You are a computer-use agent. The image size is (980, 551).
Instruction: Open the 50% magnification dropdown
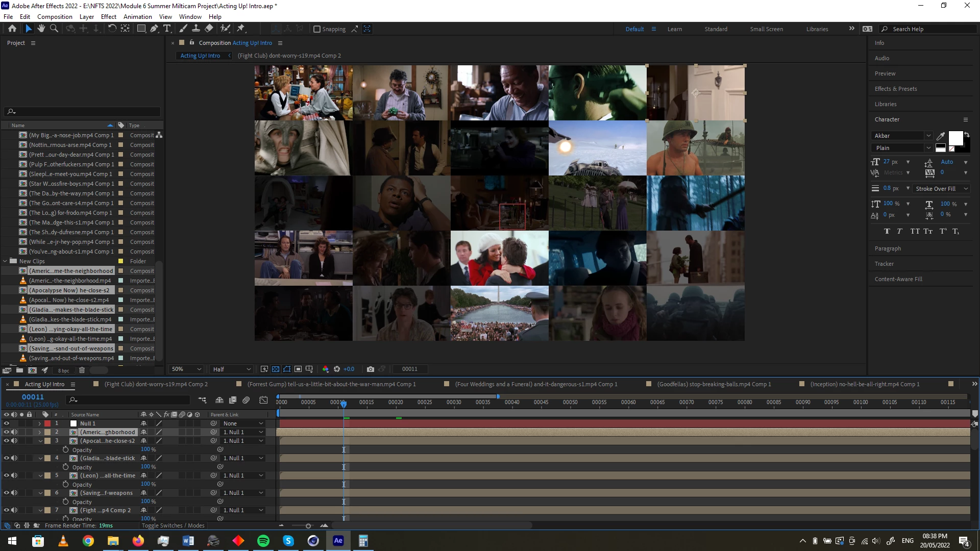[x=187, y=369]
